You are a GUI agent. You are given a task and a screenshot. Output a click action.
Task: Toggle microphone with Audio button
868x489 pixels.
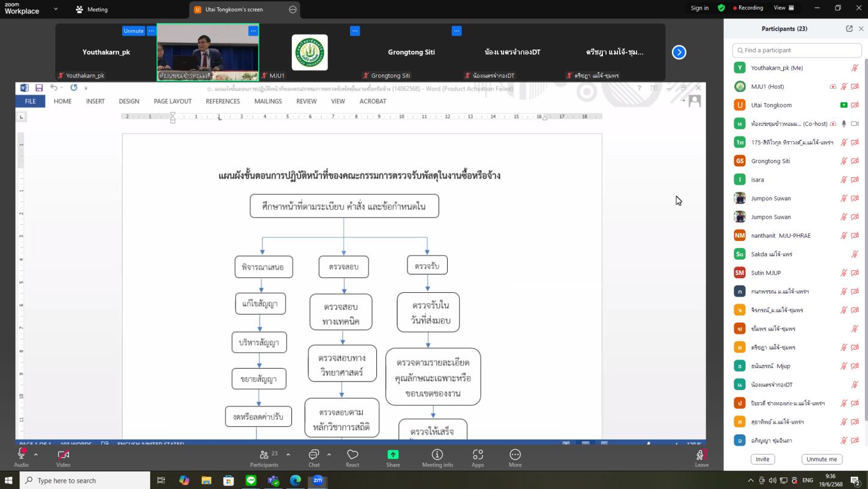point(21,455)
